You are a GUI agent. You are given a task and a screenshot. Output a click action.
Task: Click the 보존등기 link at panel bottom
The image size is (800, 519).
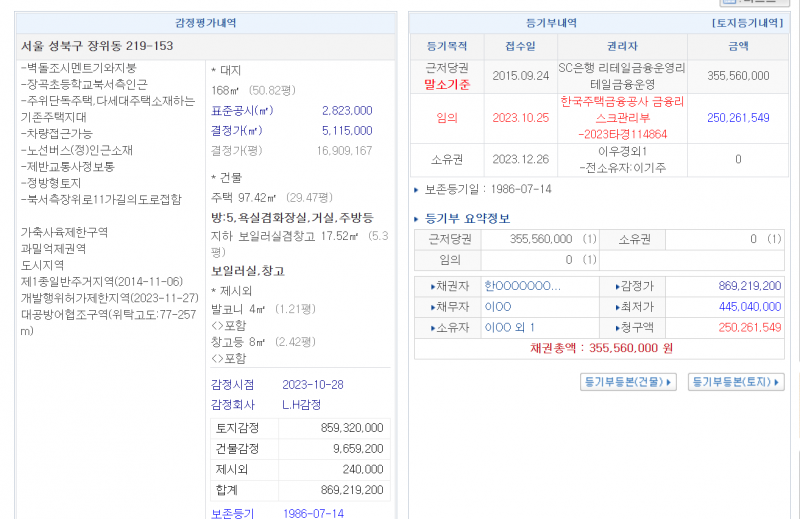(x=232, y=513)
